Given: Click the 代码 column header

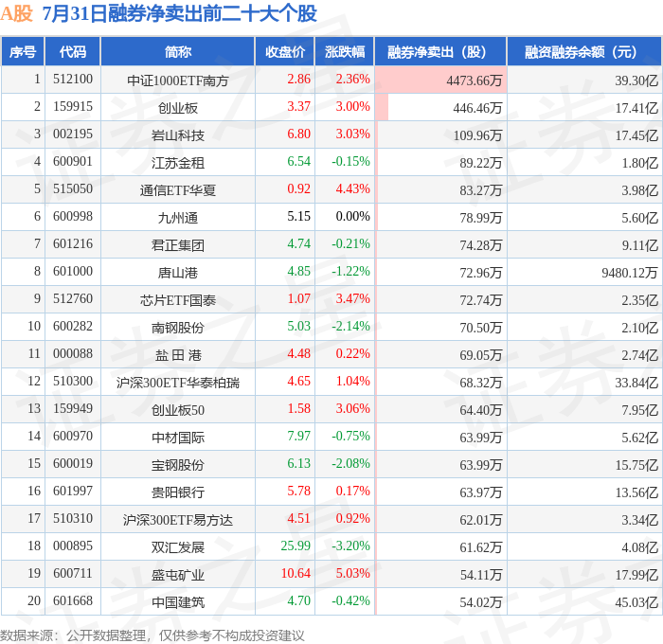Looking at the screenshot, I should tap(73, 51).
